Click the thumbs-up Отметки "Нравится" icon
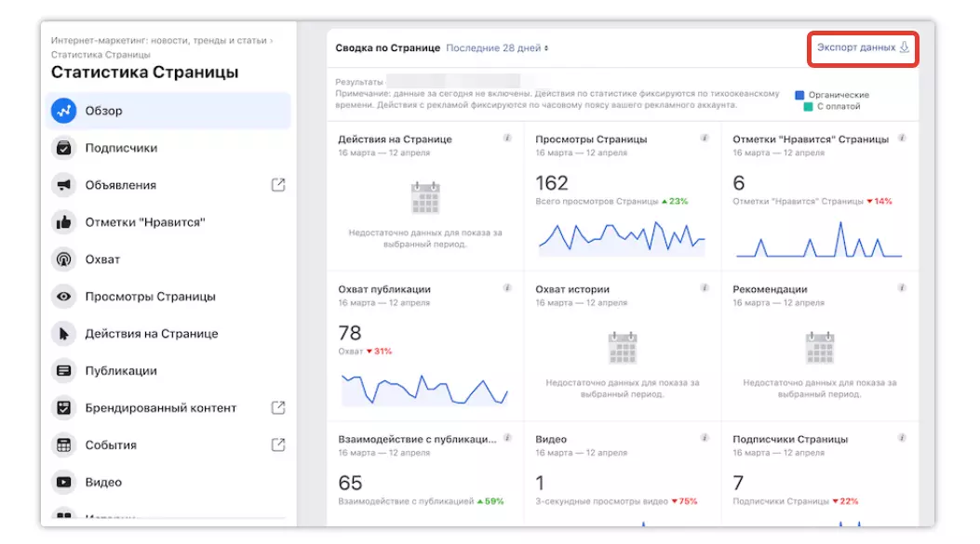 tap(63, 222)
